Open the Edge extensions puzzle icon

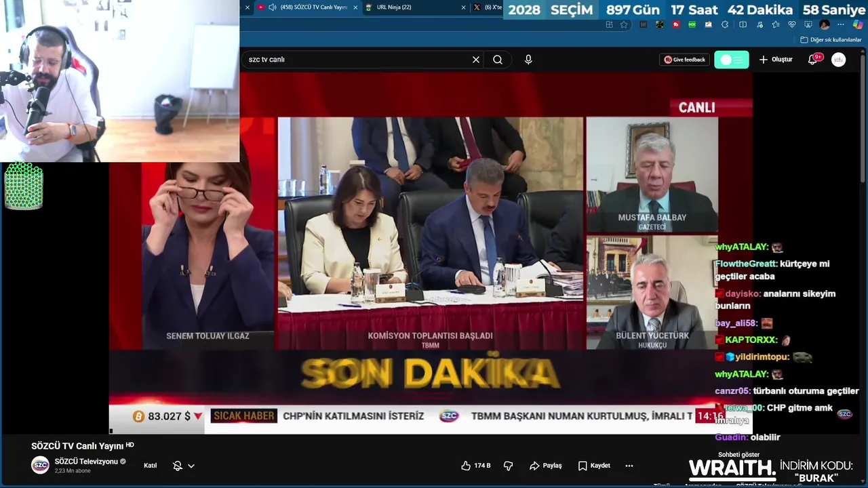725,24
